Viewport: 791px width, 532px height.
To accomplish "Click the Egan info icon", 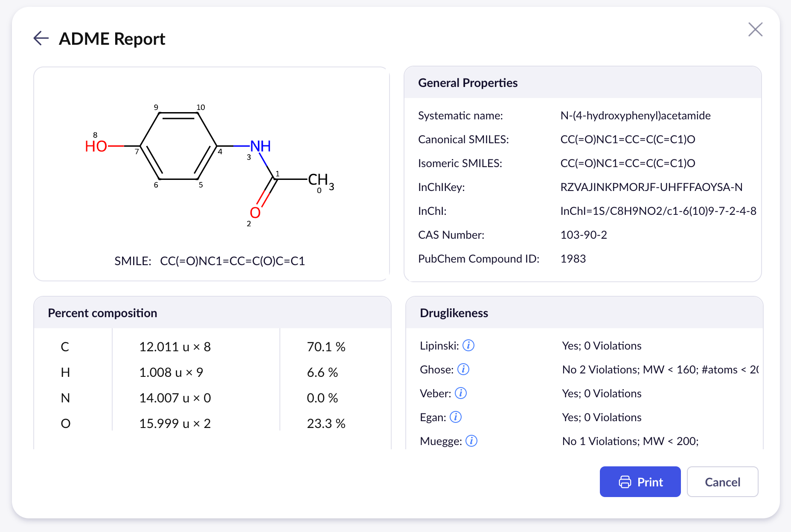I will [456, 417].
